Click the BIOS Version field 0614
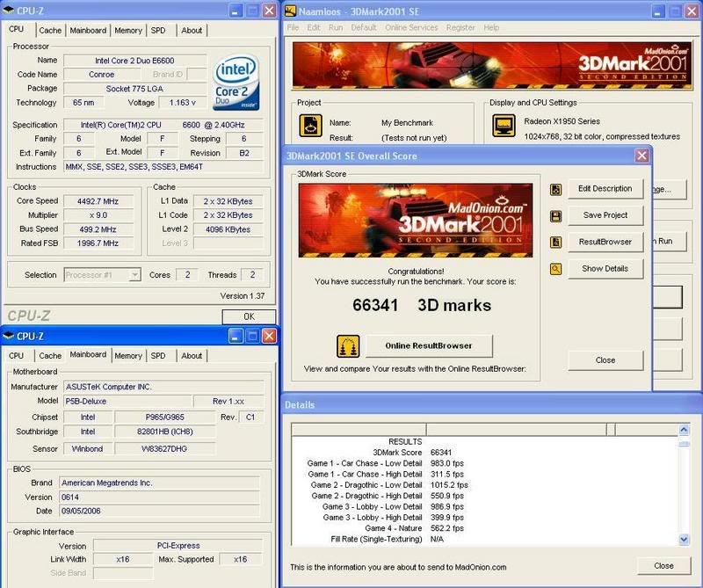Viewport: 703px width, 588px height. point(159,497)
